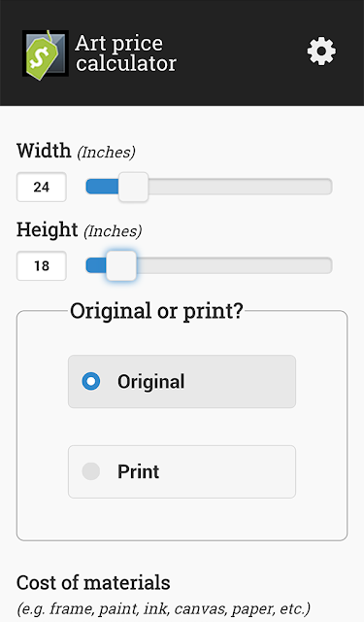Click the materials example hint text
364x622 pixels.
point(164,608)
